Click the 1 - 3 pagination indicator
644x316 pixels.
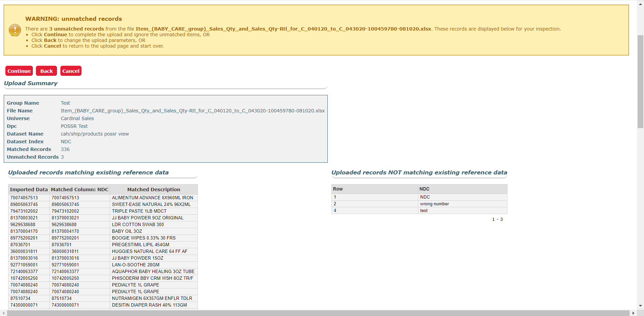tap(497, 219)
